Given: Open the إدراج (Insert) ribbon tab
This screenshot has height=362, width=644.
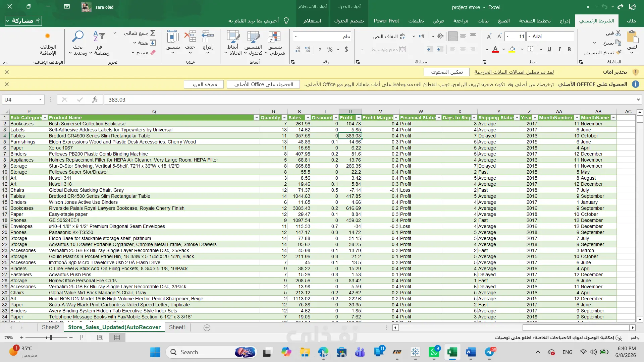Looking at the screenshot, I should click(565, 21).
